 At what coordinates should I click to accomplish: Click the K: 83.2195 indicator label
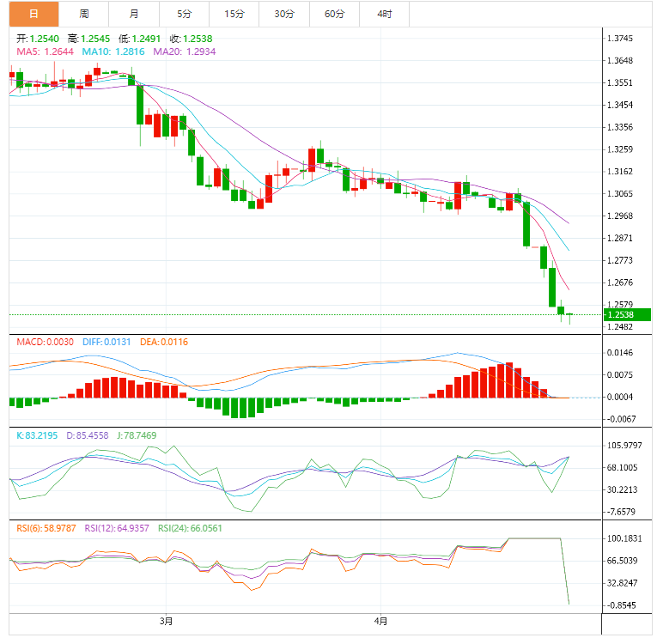click(x=37, y=435)
